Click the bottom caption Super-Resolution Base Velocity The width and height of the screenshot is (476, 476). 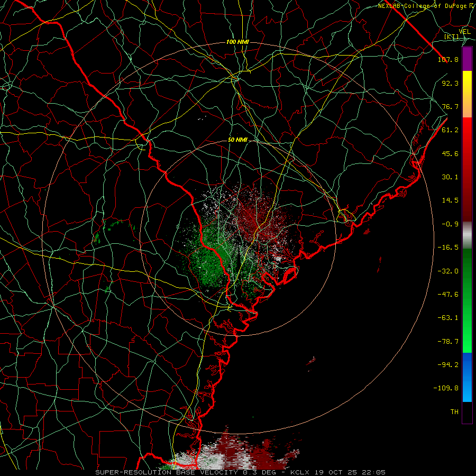tap(167, 472)
